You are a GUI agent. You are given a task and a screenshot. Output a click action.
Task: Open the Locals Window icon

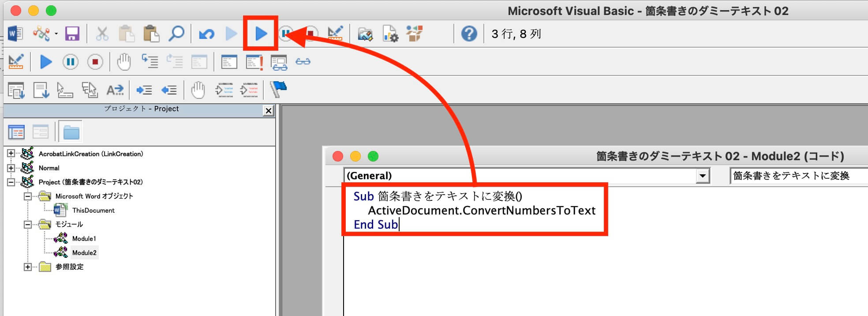[229, 62]
